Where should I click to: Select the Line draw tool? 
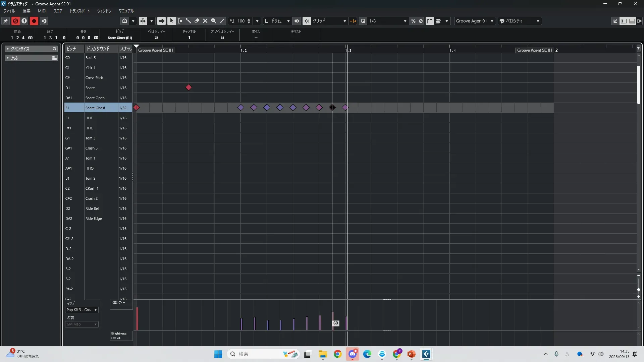click(x=222, y=21)
